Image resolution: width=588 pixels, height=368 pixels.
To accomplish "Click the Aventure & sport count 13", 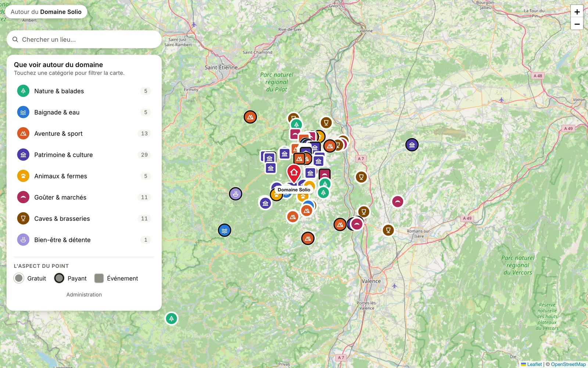I will (x=144, y=134).
